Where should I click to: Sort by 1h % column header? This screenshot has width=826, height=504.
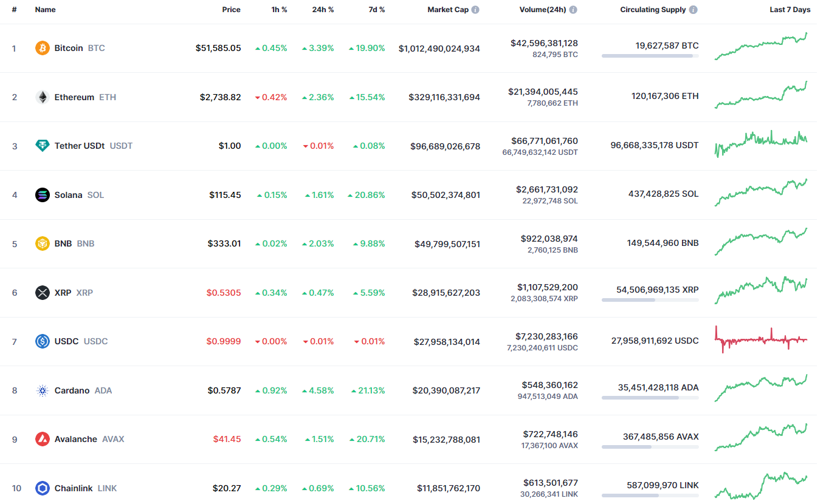(280, 10)
